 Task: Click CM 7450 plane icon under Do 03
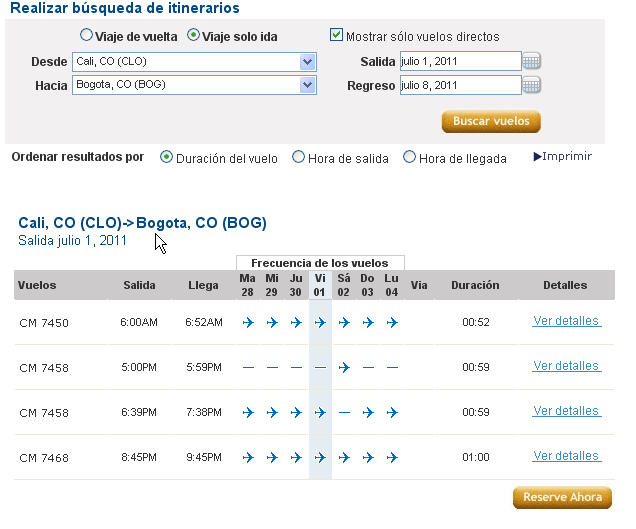368,323
